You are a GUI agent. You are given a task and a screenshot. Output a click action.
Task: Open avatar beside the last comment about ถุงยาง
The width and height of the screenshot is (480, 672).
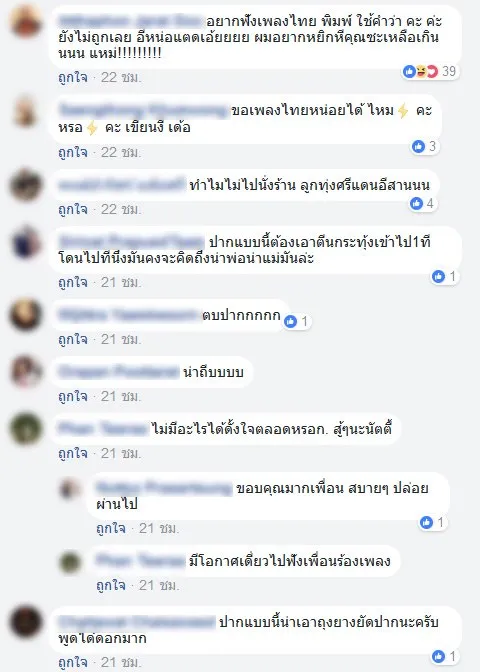pyautogui.click(x=26, y=621)
